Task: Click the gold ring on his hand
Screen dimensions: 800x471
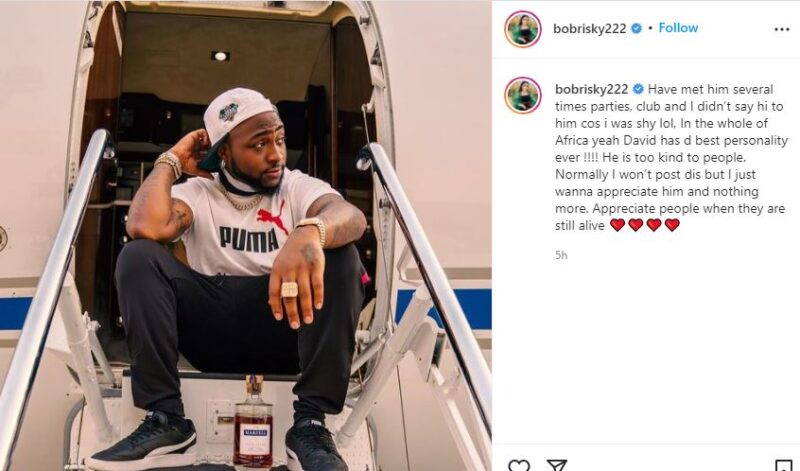Action: [x=289, y=289]
